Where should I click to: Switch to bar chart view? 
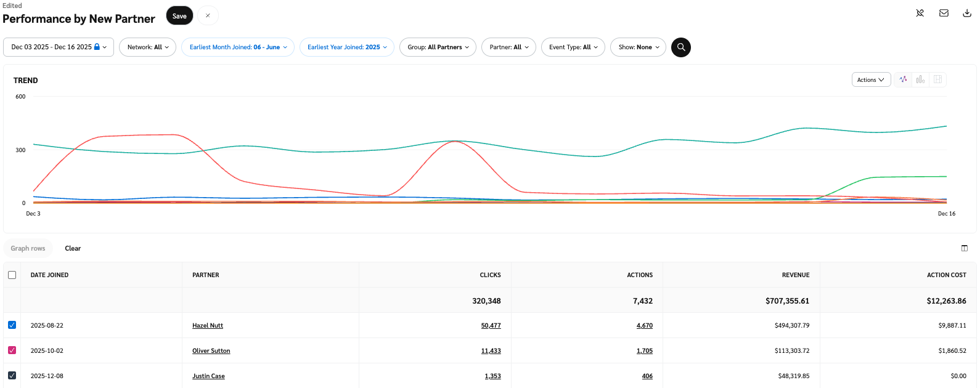920,79
